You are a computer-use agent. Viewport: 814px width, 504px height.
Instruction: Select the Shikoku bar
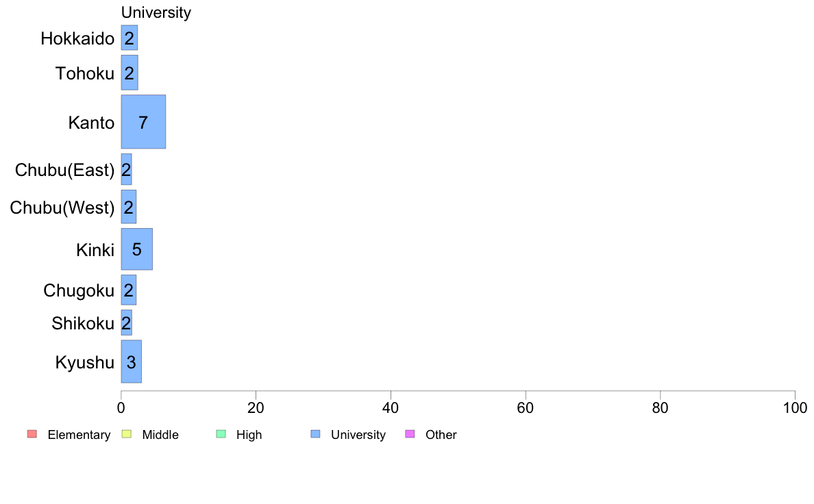[126, 323]
